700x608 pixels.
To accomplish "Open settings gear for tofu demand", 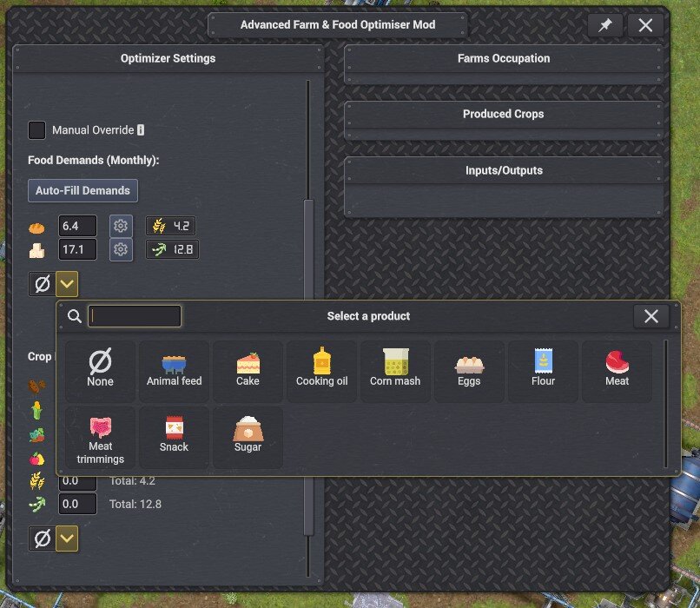I will [121, 249].
